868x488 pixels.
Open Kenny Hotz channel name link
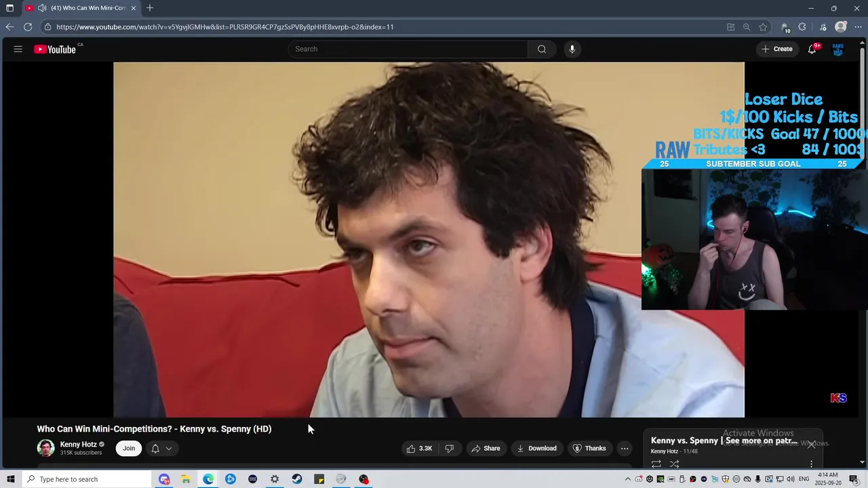(x=78, y=445)
